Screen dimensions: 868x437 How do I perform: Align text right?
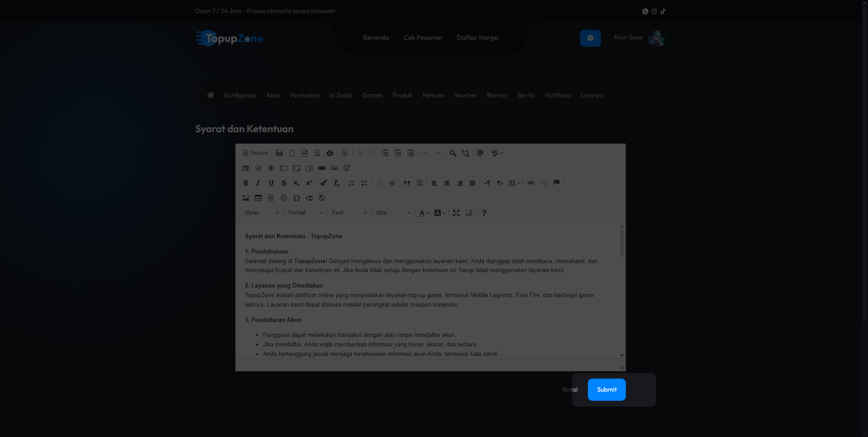(x=459, y=183)
